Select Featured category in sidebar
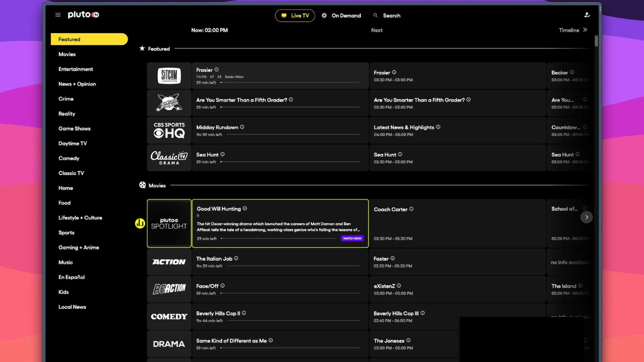644x362 pixels. (x=89, y=39)
